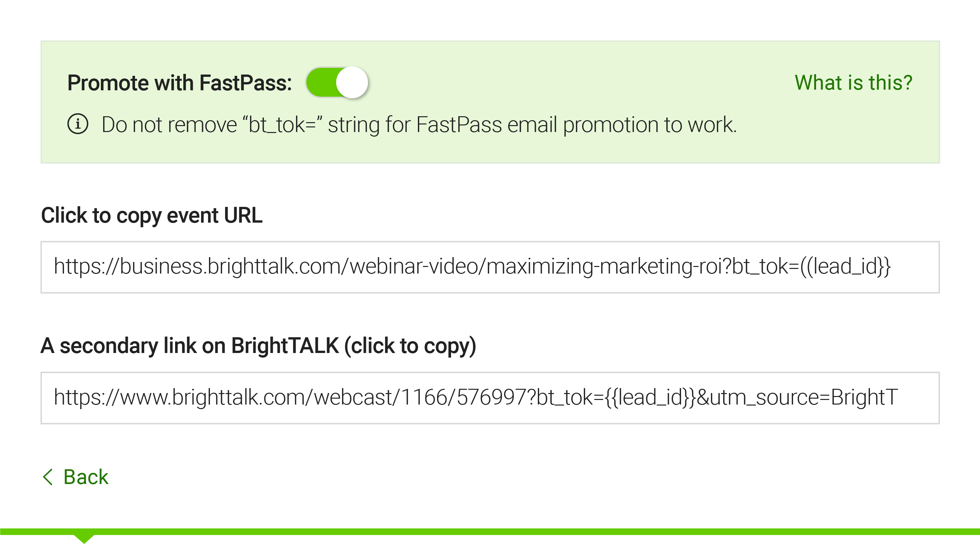Click the left chevron icon beside Back
Image resolution: width=980 pixels, height=551 pixels.
pyautogui.click(x=48, y=477)
